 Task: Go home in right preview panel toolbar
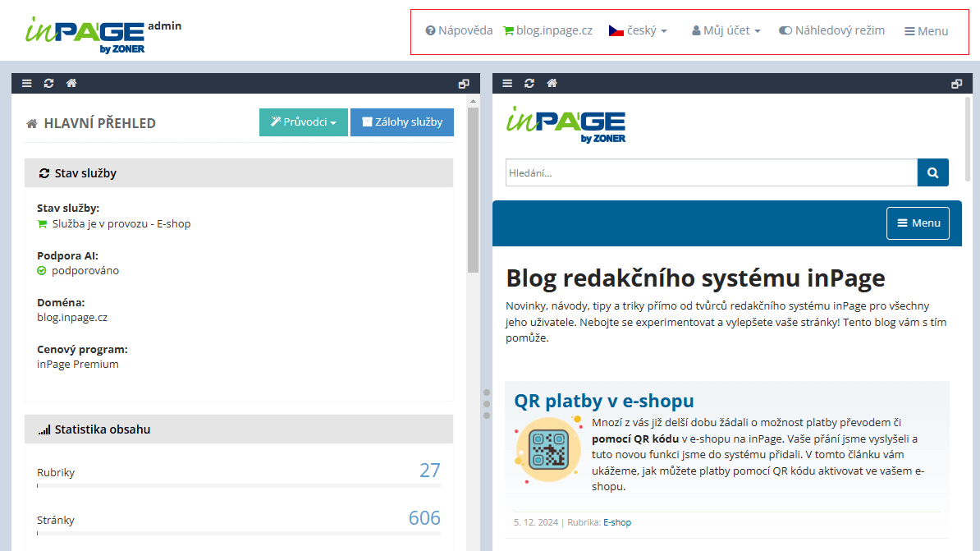[x=552, y=83]
